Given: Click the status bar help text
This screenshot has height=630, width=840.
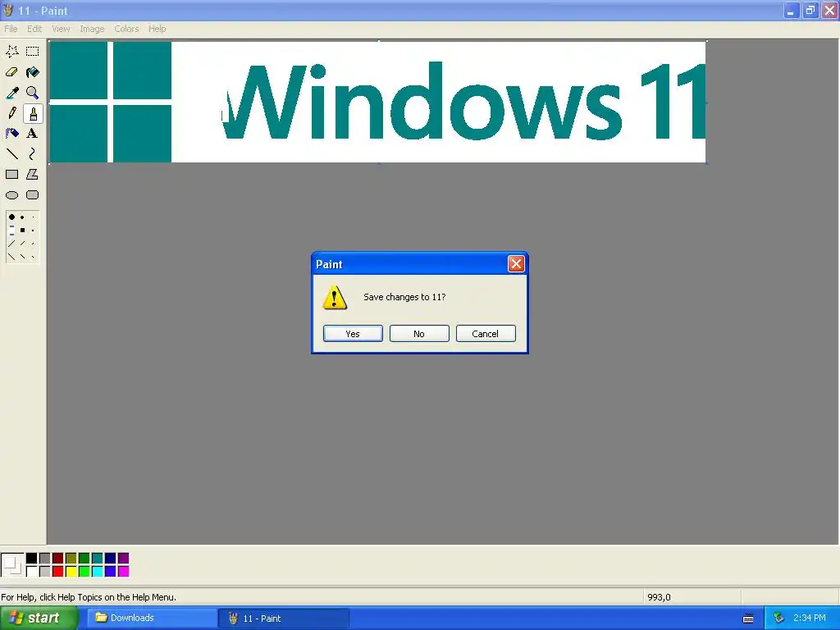Looking at the screenshot, I should click(x=89, y=597).
